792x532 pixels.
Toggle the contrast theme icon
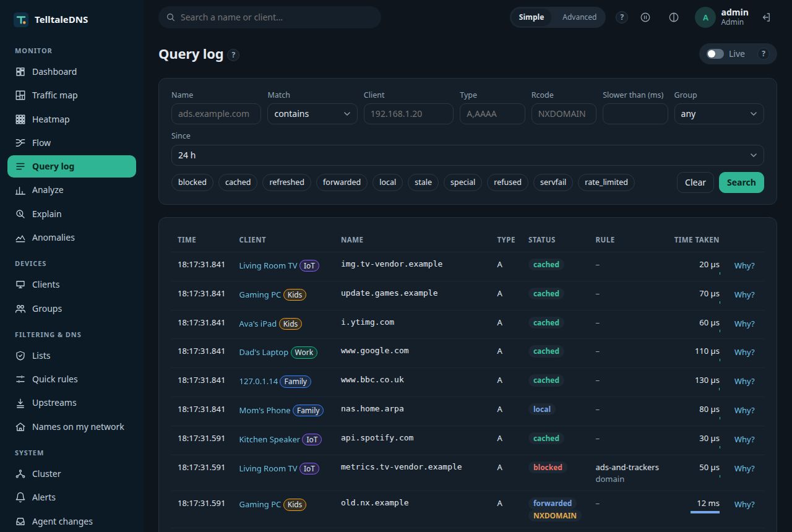[674, 17]
